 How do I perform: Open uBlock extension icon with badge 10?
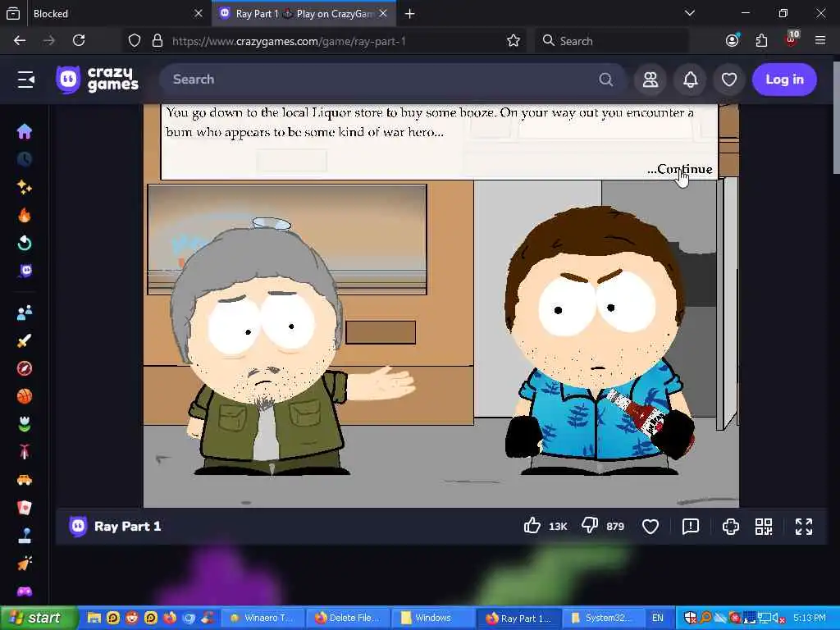point(792,39)
